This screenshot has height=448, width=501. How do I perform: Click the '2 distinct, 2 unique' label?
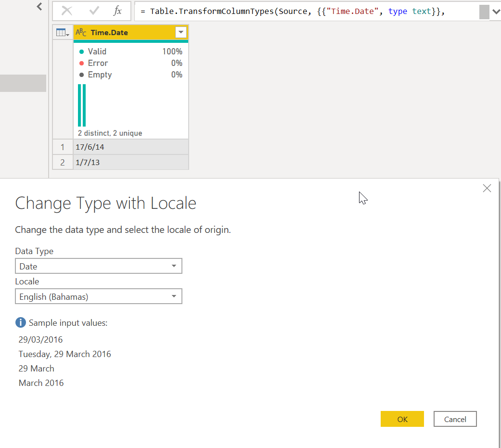point(110,133)
